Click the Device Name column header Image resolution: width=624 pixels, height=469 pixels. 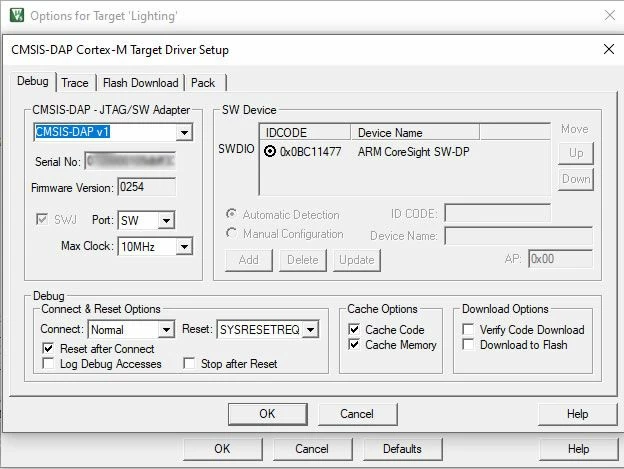click(x=415, y=132)
